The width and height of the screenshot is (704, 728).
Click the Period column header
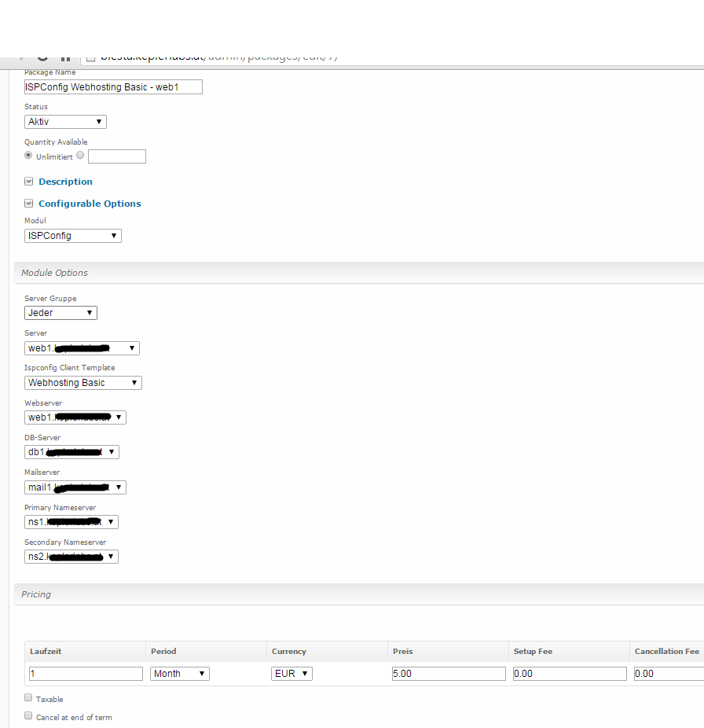pyautogui.click(x=206, y=652)
